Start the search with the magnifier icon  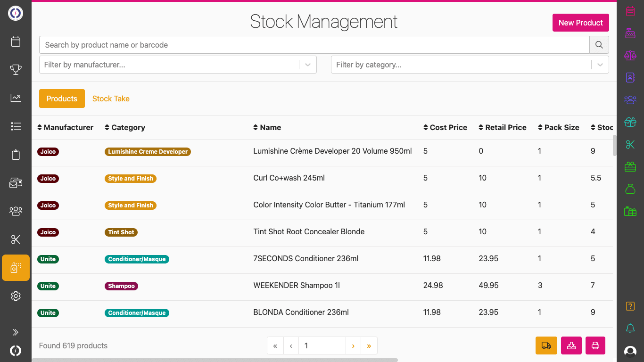[x=599, y=44]
